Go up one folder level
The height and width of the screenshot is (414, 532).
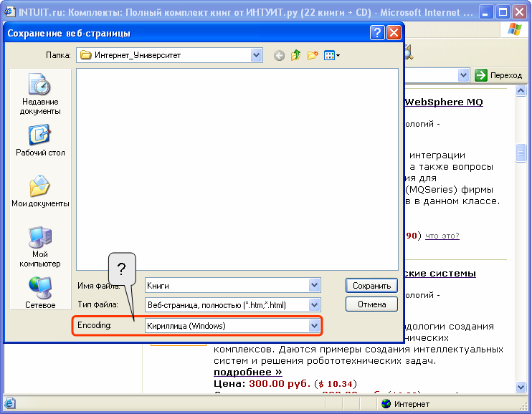pyautogui.click(x=296, y=55)
